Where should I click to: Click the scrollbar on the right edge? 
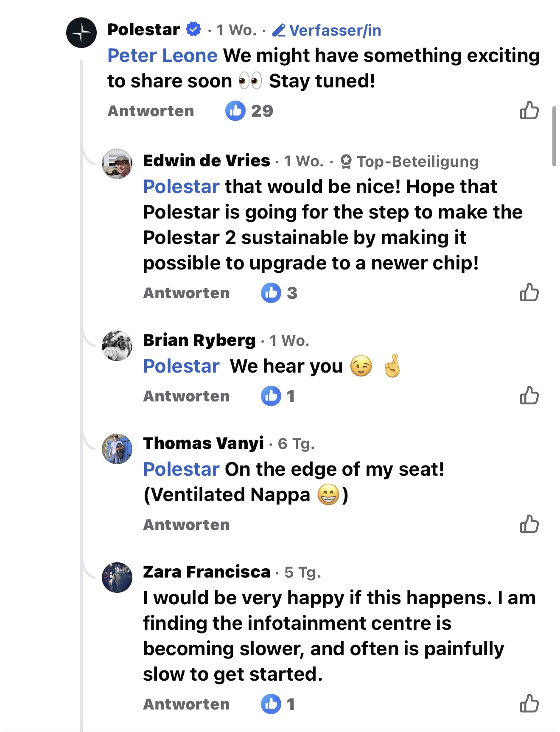(x=554, y=136)
